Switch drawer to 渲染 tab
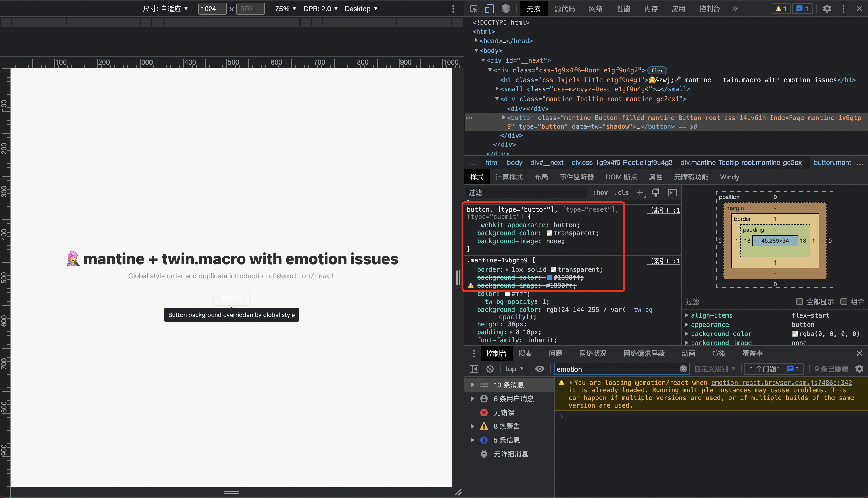The image size is (868, 498). (719, 353)
